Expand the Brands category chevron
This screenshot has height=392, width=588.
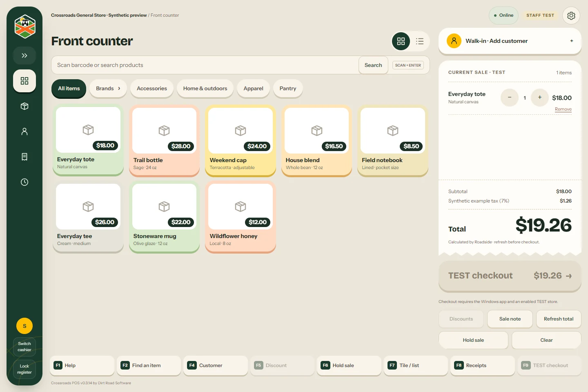click(x=119, y=88)
